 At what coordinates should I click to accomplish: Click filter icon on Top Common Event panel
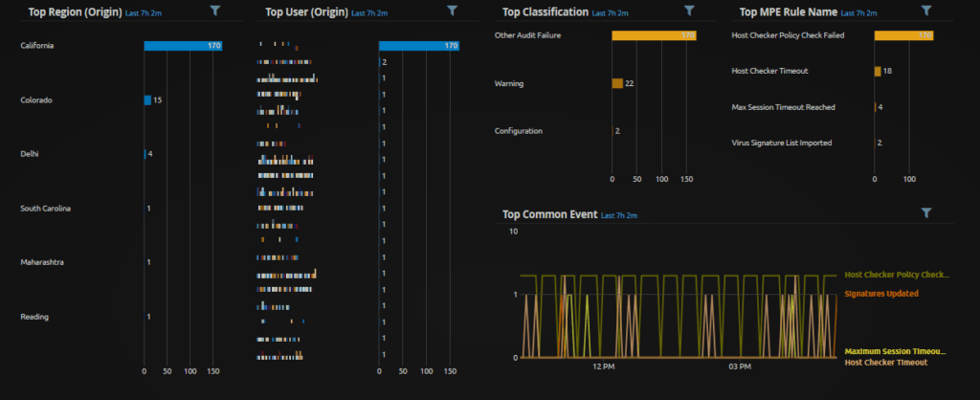pyautogui.click(x=925, y=212)
